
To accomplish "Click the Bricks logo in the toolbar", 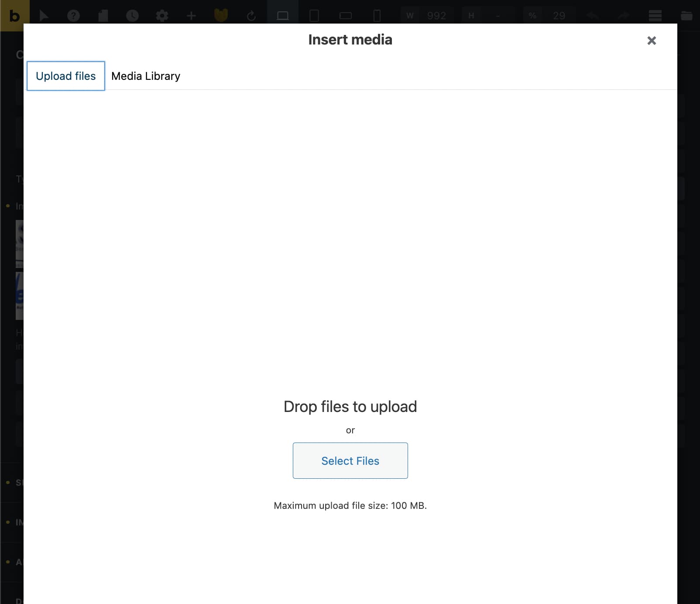I will 14,16.
